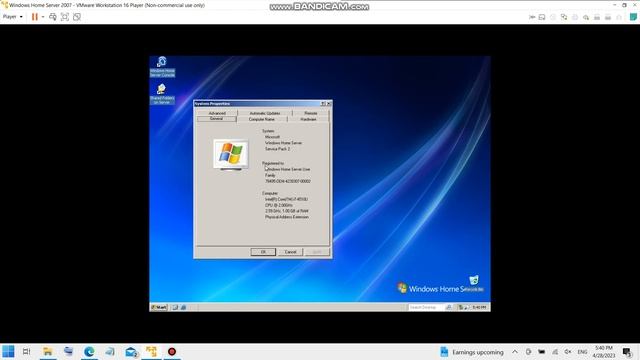Click Cancel in System Properties

tap(290, 252)
